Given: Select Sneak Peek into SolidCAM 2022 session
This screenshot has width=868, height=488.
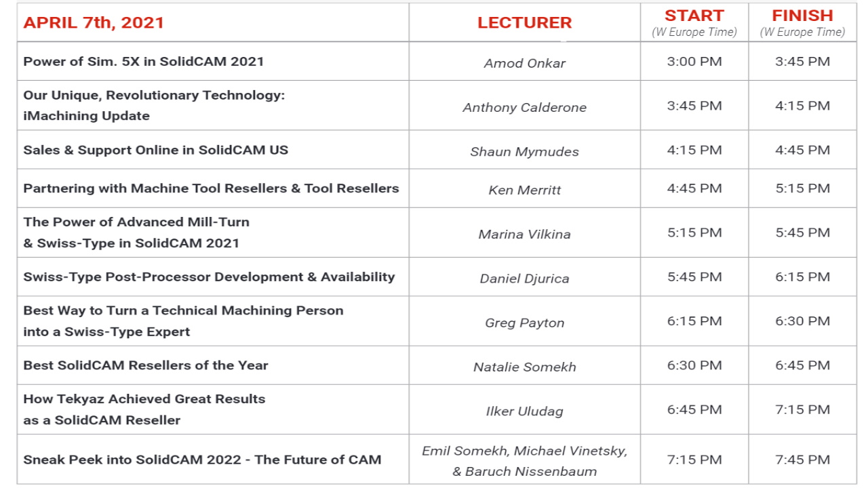Looking at the screenshot, I should coord(202,460).
